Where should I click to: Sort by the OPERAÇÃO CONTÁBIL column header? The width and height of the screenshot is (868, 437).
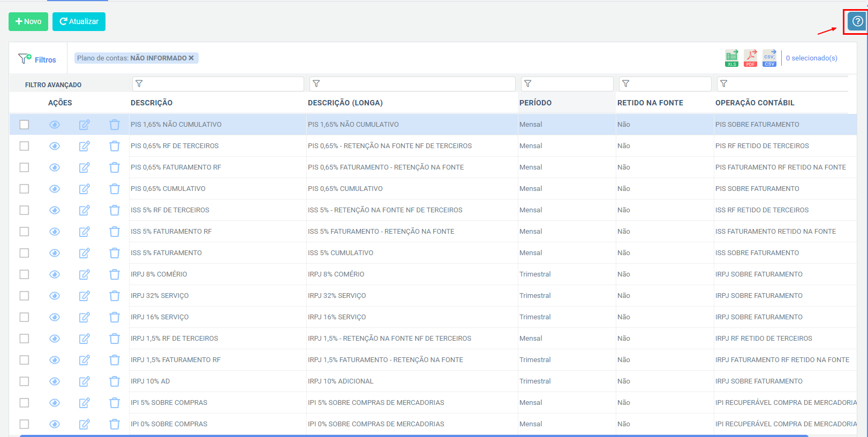click(754, 103)
